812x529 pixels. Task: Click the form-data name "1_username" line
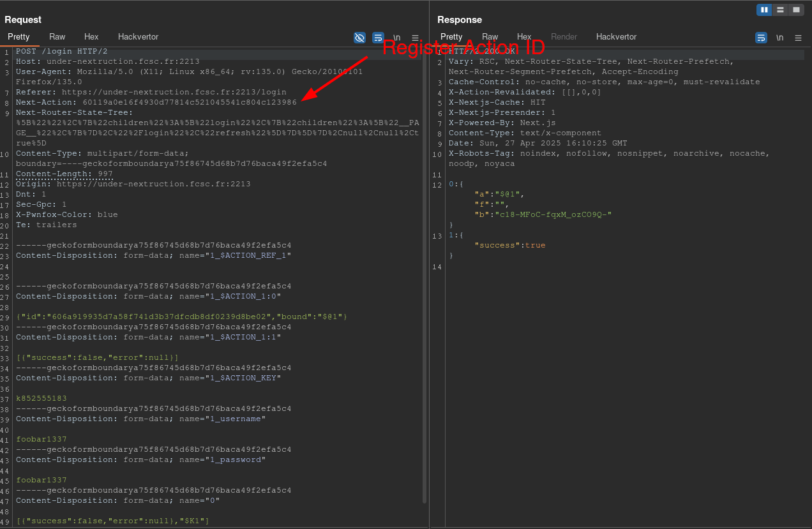[141, 419]
